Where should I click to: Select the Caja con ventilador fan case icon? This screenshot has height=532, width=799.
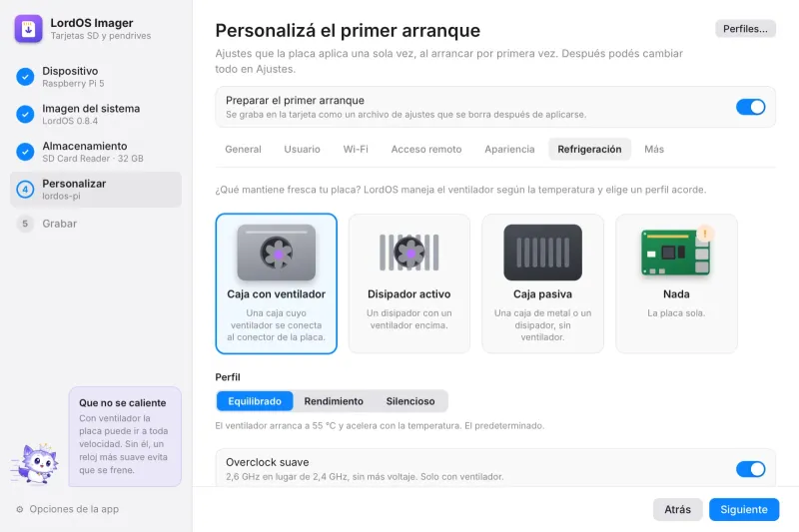[277, 253]
